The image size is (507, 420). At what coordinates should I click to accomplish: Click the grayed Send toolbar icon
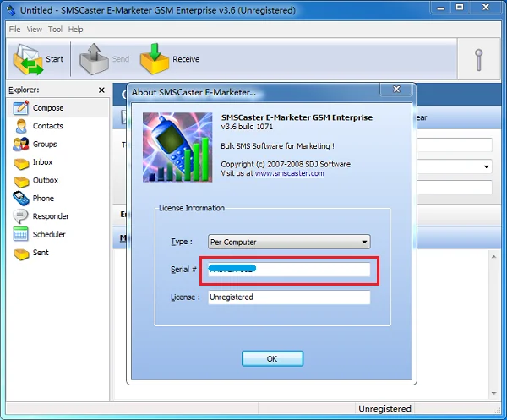click(x=94, y=59)
